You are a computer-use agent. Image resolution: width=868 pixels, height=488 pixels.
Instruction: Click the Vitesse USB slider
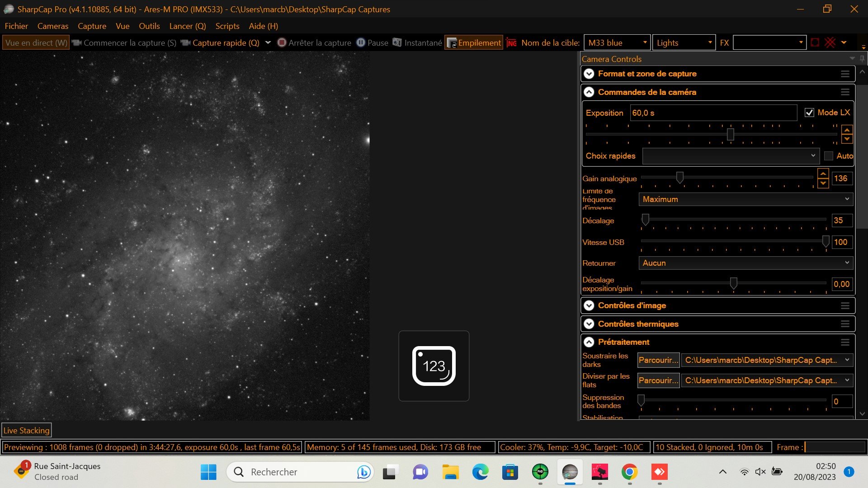(x=735, y=242)
